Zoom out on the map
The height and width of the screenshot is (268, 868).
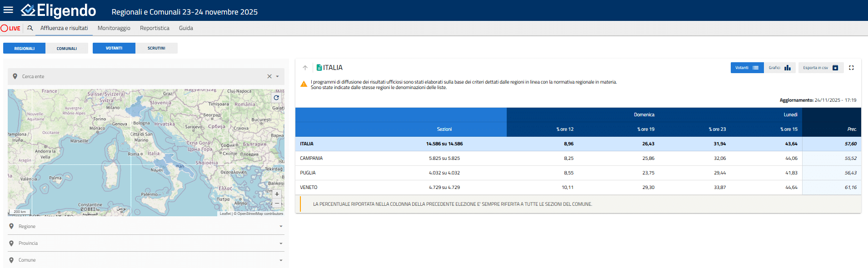(x=277, y=203)
